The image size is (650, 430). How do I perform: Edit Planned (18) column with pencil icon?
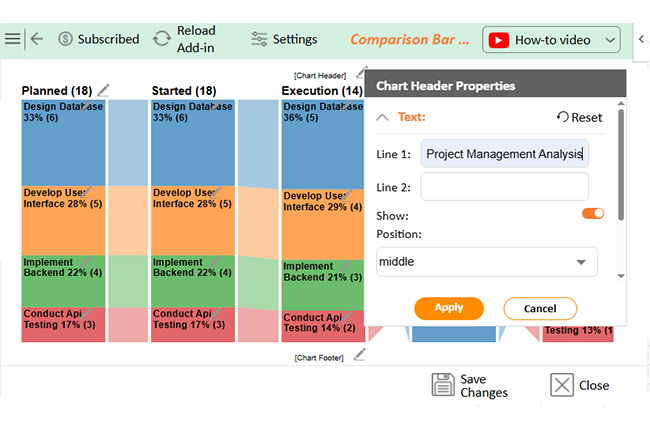tap(106, 90)
